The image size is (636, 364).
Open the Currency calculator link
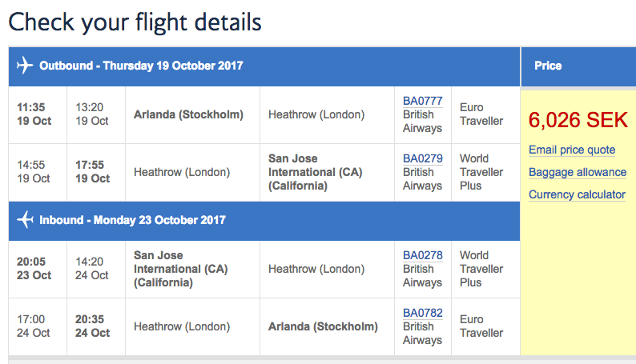[x=577, y=194]
